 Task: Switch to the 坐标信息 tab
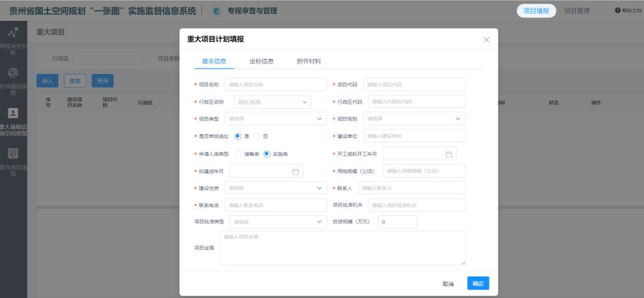click(261, 61)
